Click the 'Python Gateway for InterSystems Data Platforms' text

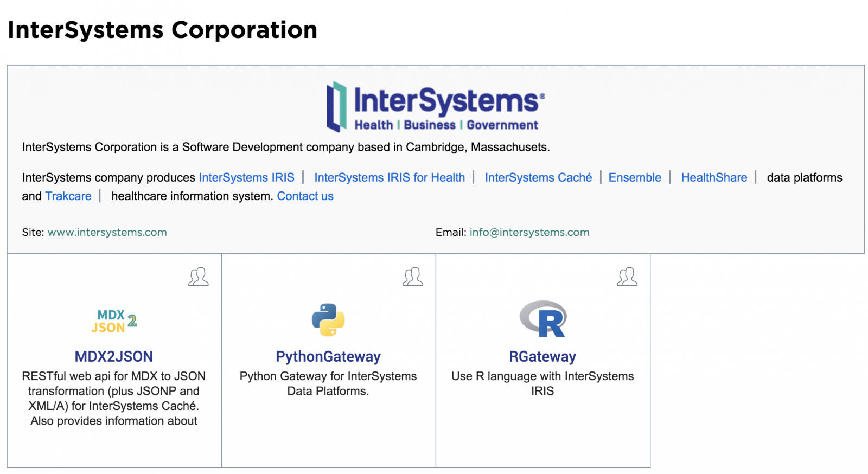[x=328, y=384]
